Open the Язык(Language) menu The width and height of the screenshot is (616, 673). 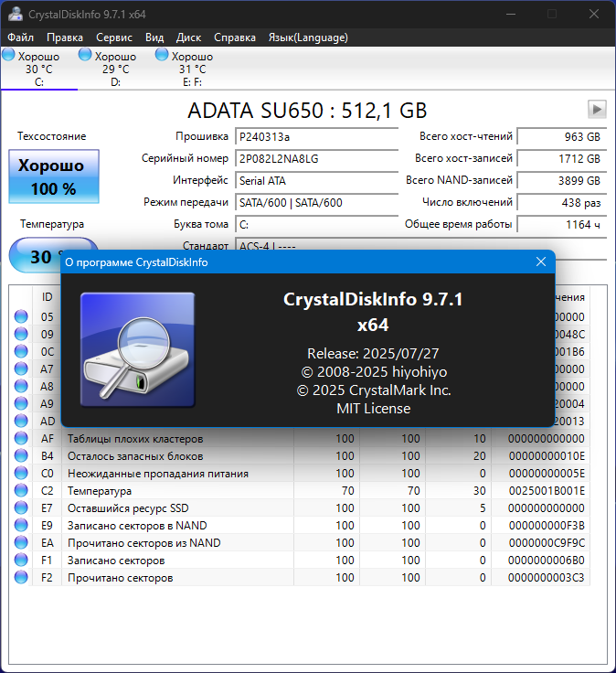click(308, 37)
